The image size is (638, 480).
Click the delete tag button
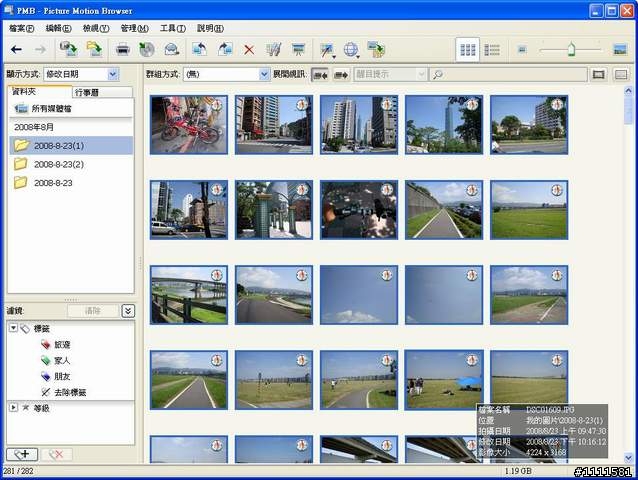(56, 454)
